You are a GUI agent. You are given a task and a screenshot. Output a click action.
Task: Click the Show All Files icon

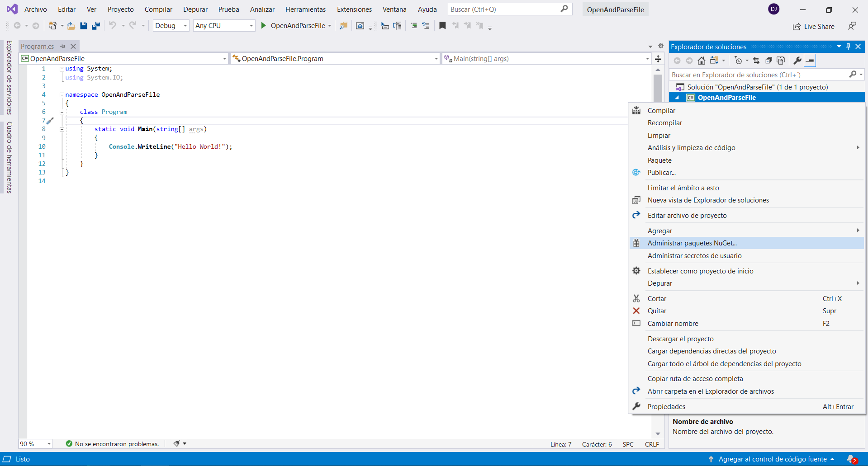click(781, 61)
